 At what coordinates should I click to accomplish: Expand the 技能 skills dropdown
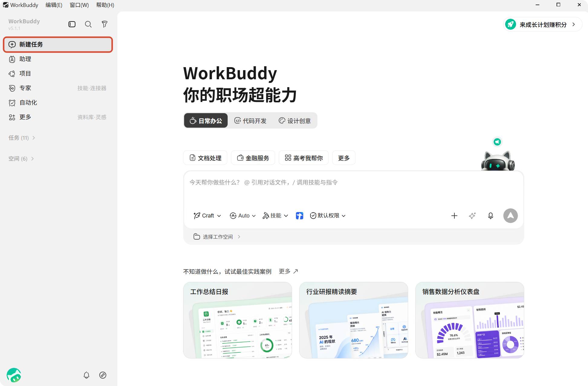(275, 216)
